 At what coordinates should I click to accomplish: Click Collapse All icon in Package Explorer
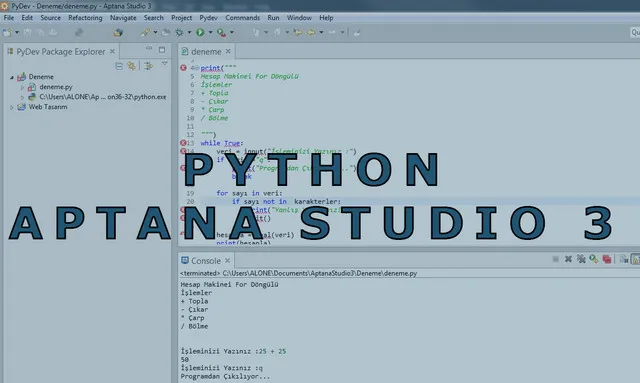click(x=119, y=66)
